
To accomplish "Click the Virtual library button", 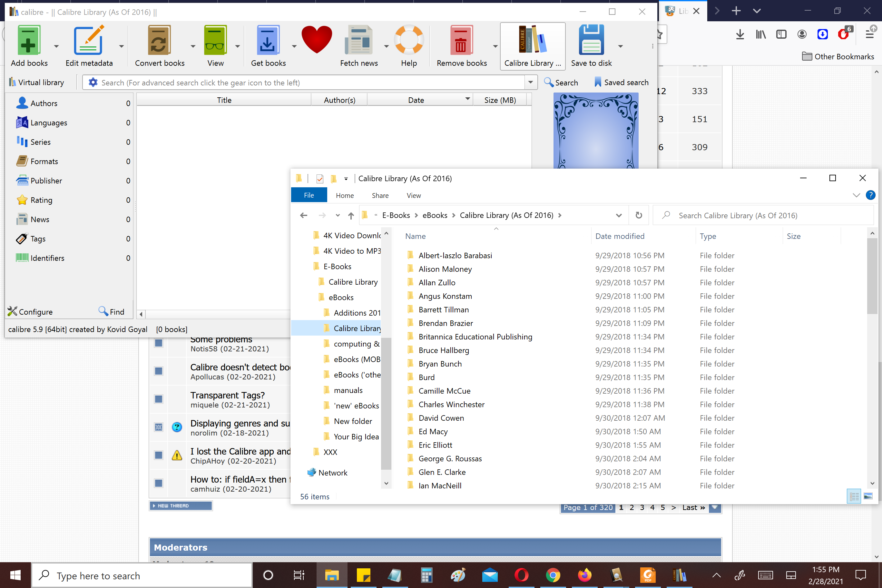I will coord(37,83).
